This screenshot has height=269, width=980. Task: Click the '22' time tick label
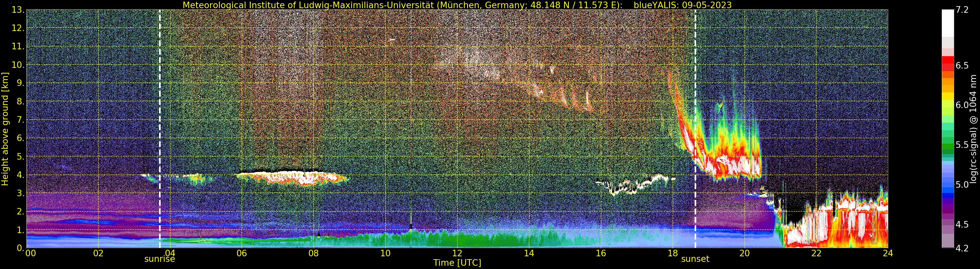click(816, 253)
